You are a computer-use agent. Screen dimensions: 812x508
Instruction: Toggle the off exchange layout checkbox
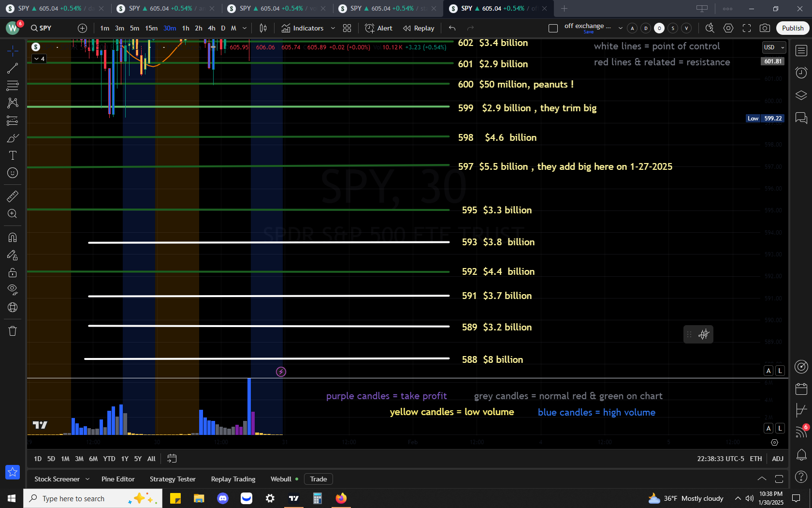pyautogui.click(x=553, y=28)
